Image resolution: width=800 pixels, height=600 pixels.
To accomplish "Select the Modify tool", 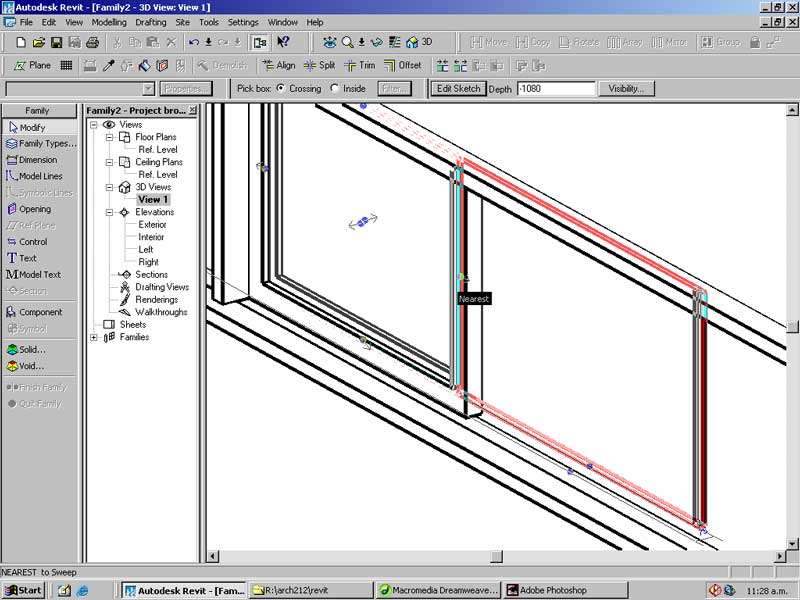I will 39,127.
